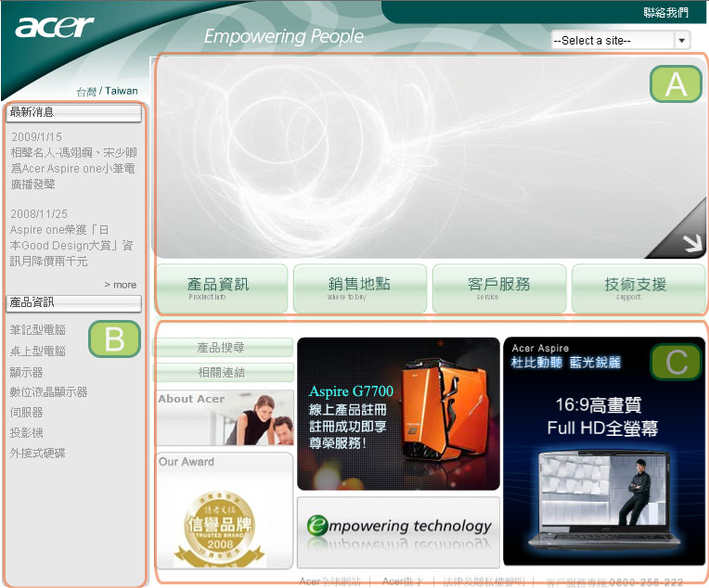
Task: Open the About Acer banner
Action: pos(225,418)
